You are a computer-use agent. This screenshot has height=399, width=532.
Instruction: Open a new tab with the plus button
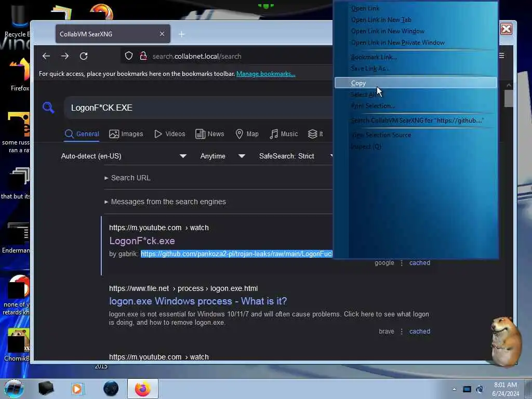coord(182,34)
